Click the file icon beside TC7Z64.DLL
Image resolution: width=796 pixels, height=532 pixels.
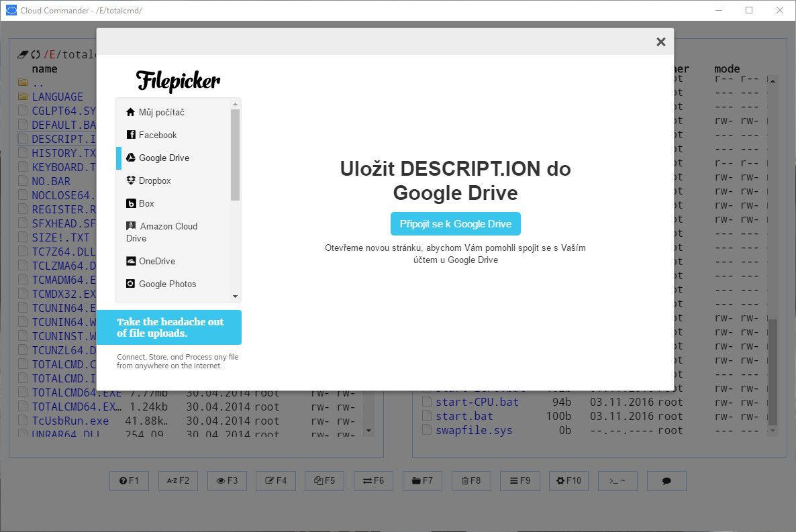coord(23,252)
